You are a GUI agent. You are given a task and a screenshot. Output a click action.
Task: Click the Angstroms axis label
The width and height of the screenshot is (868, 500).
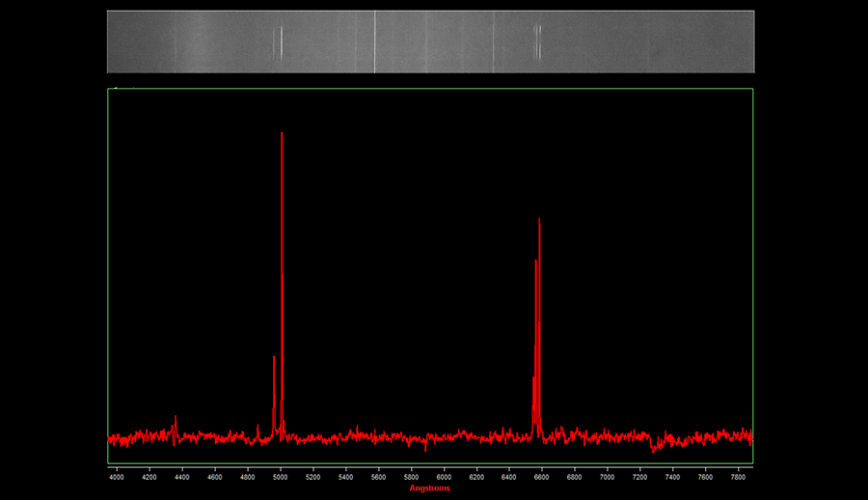(429, 488)
